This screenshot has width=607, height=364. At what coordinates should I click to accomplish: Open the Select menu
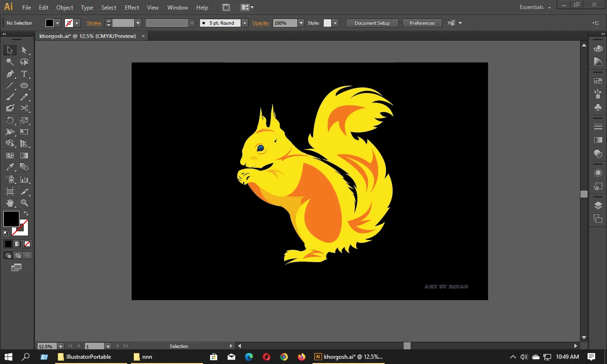[x=109, y=8]
